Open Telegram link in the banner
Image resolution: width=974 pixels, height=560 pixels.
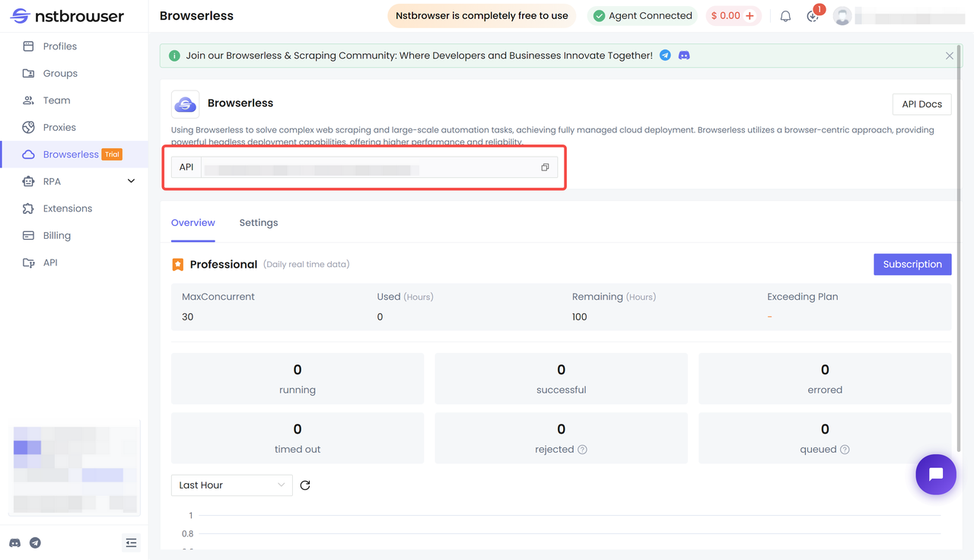coord(665,56)
